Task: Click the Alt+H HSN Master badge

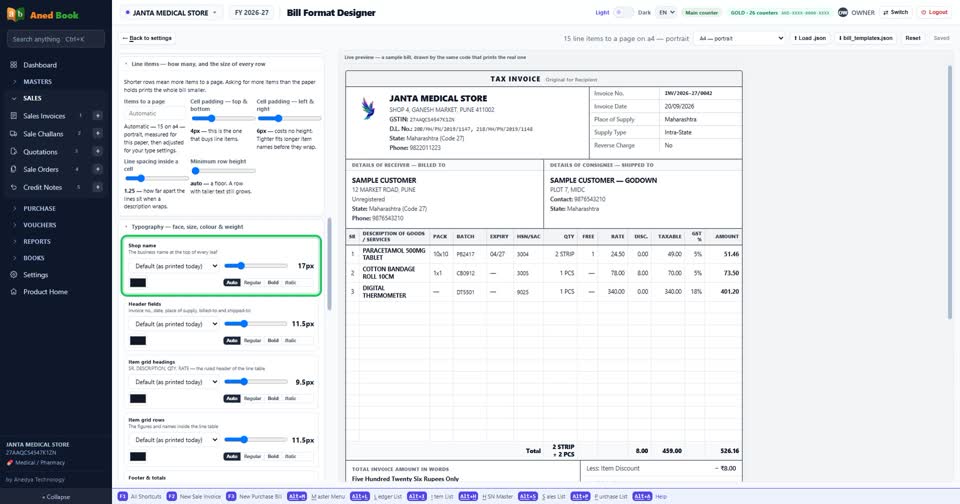Action: [x=468, y=497]
